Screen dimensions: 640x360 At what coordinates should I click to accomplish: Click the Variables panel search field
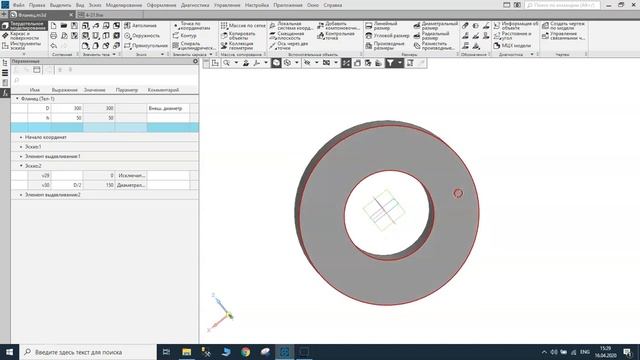(104, 80)
